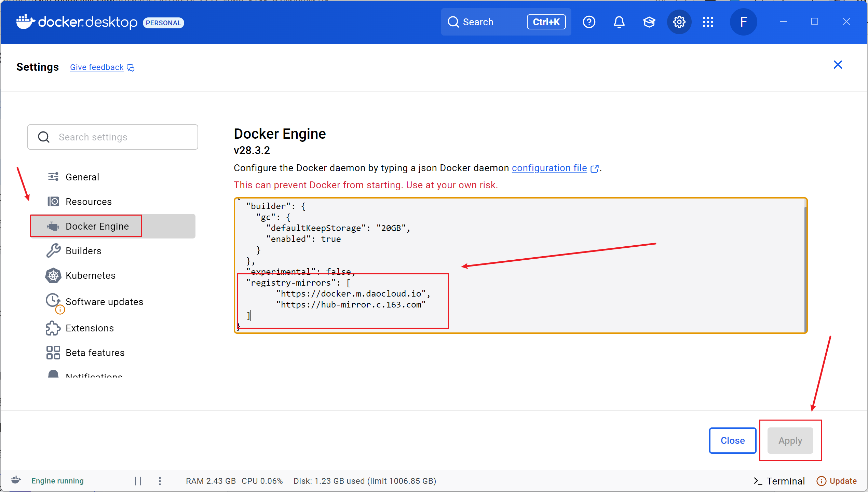The height and width of the screenshot is (492, 868).
Task: Select Resources settings section
Action: click(113, 201)
